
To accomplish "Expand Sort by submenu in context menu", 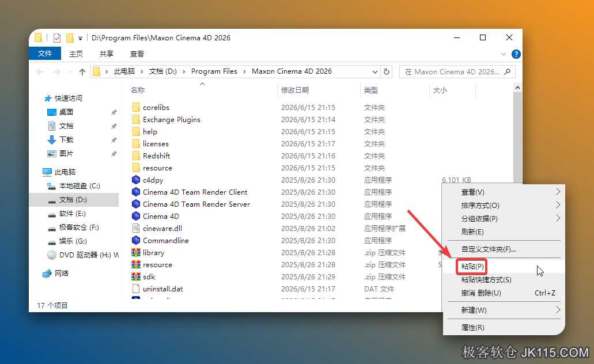I will 558,205.
